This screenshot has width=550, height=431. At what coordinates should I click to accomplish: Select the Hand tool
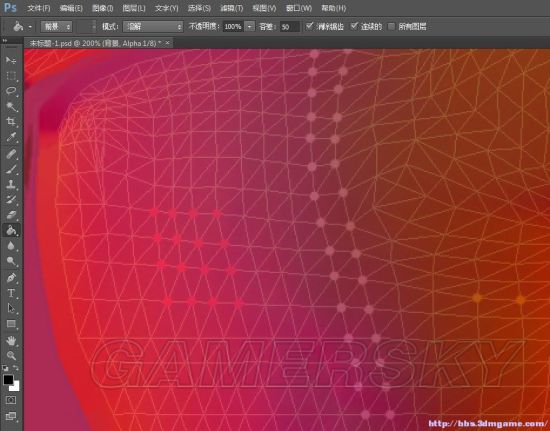tap(11, 340)
